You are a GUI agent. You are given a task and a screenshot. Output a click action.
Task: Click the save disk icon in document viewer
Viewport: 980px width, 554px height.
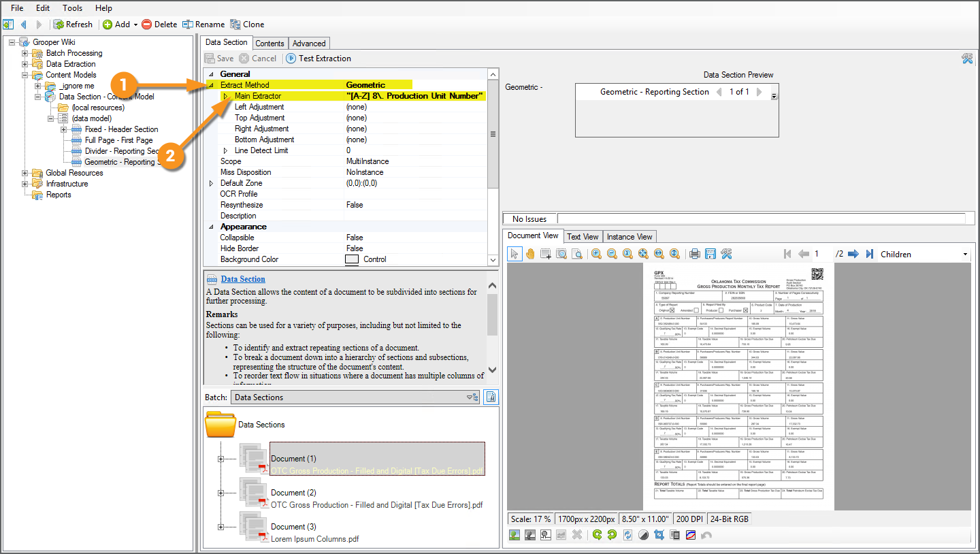tap(710, 254)
